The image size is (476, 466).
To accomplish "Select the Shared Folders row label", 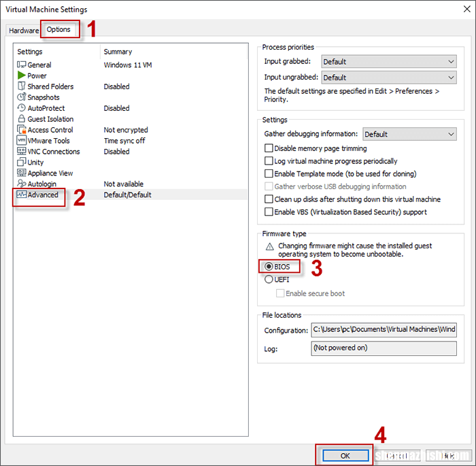I will 50,86.
